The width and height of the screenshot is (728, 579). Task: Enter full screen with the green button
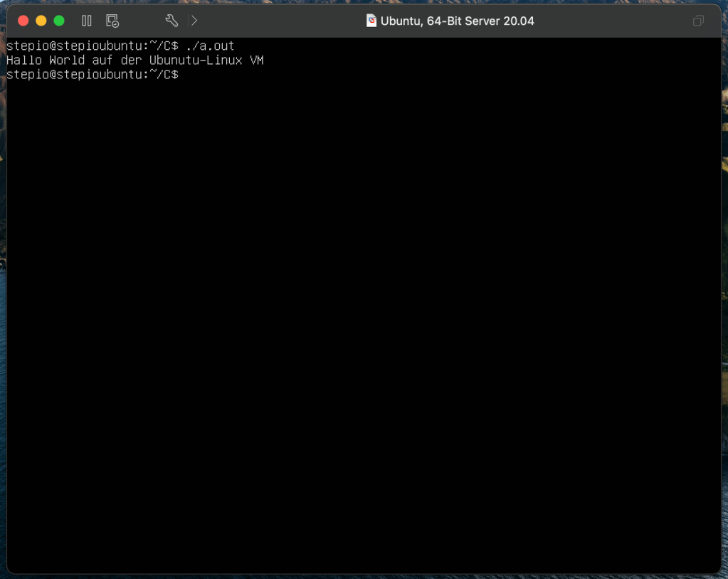pos(59,21)
